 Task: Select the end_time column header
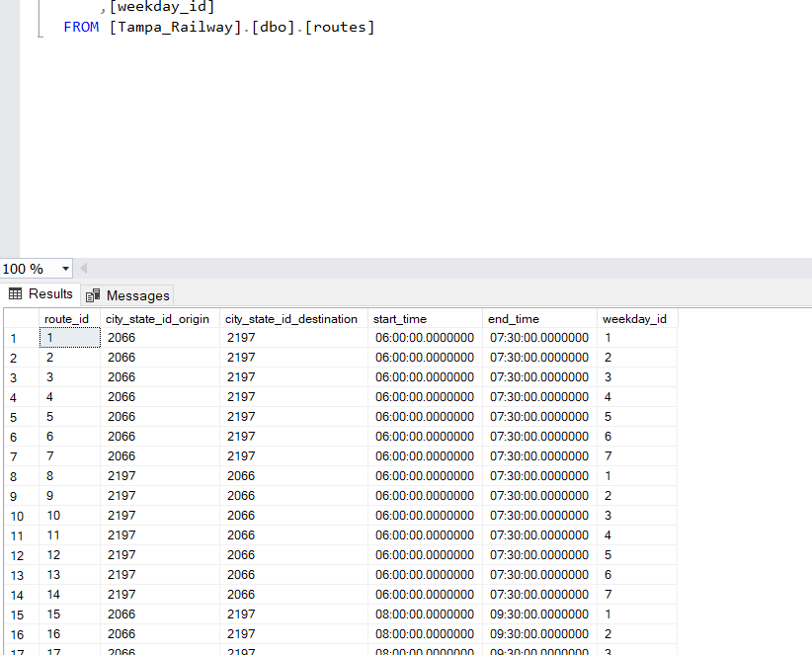pos(539,319)
